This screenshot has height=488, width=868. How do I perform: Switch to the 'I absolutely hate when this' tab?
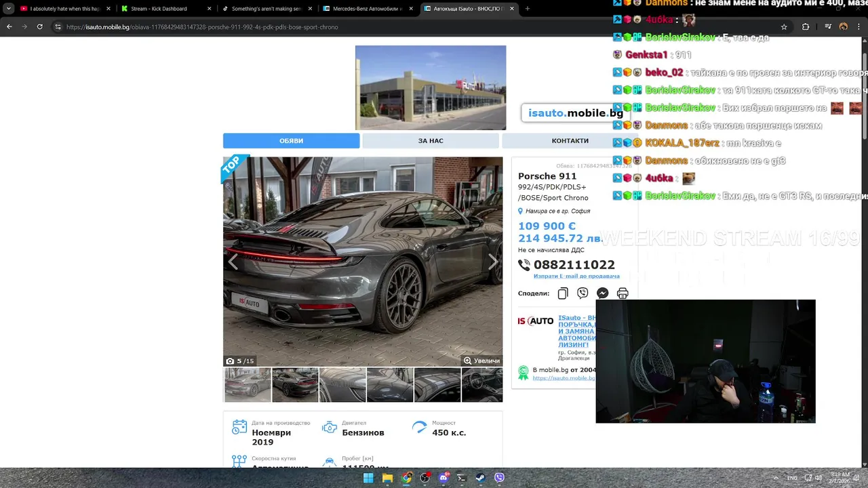click(64, 9)
